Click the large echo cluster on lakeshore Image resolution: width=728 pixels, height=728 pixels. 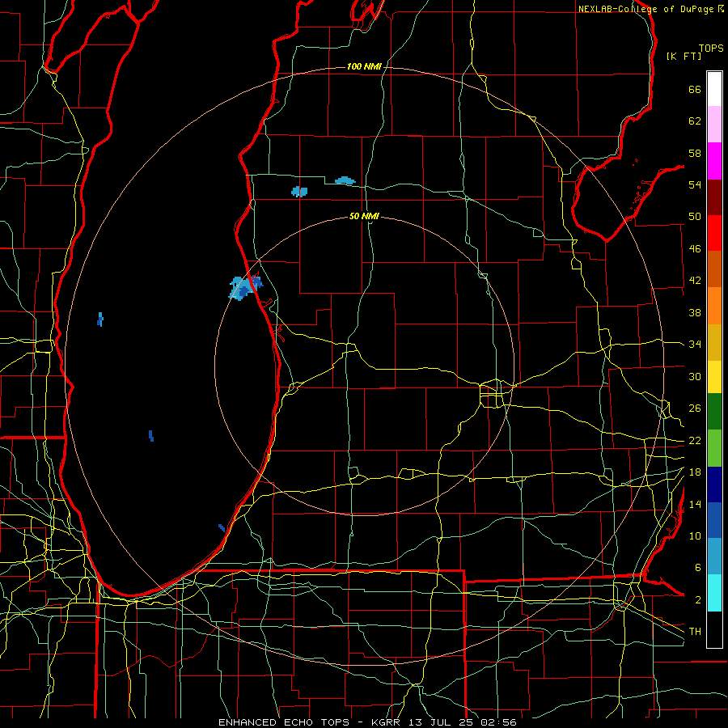246,287
